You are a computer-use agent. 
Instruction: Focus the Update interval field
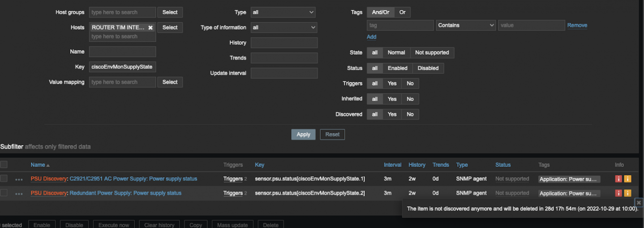pyautogui.click(x=284, y=73)
